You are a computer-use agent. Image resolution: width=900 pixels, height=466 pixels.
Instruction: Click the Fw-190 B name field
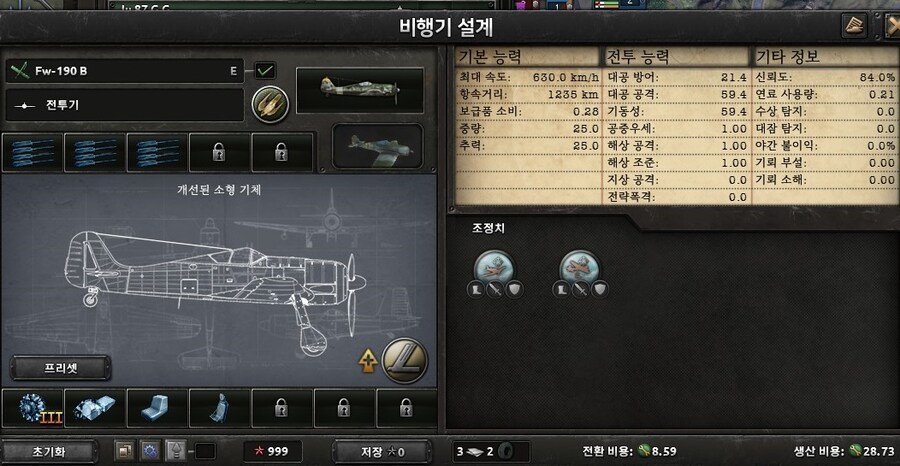(x=125, y=71)
